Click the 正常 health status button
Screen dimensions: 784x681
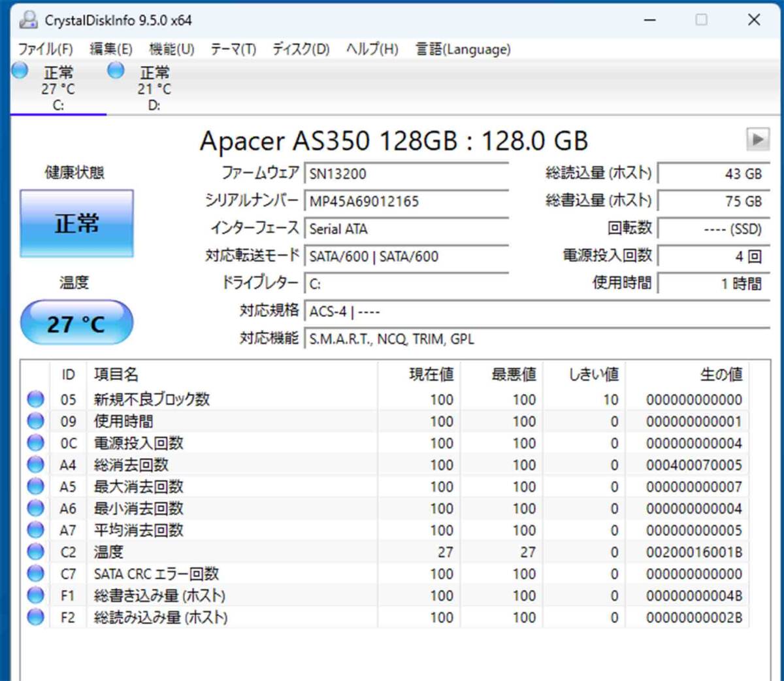pos(76,224)
